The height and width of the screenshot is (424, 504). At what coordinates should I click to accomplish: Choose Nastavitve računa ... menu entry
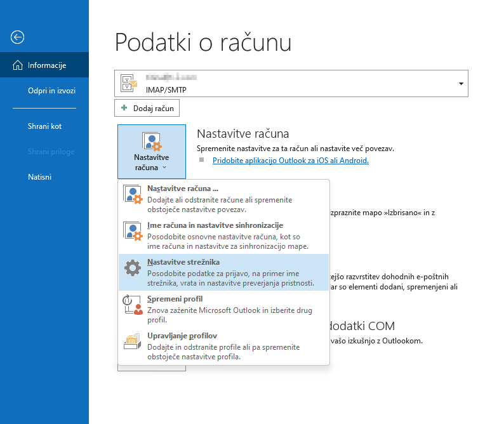point(183,189)
